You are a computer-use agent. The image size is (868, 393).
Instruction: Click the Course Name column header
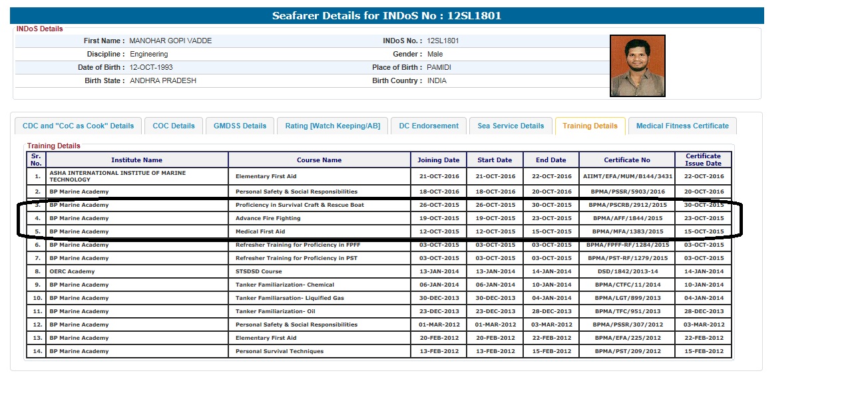[x=319, y=160]
